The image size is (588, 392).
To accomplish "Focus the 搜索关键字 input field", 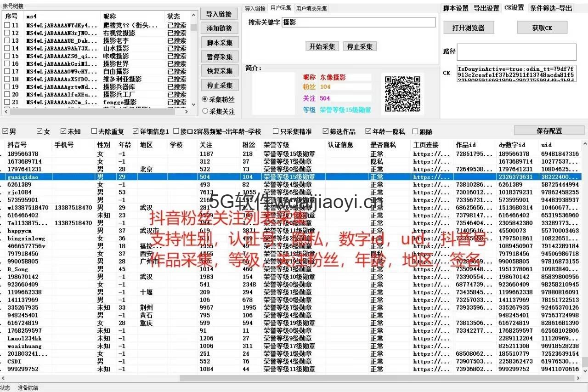I will (358, 22).
